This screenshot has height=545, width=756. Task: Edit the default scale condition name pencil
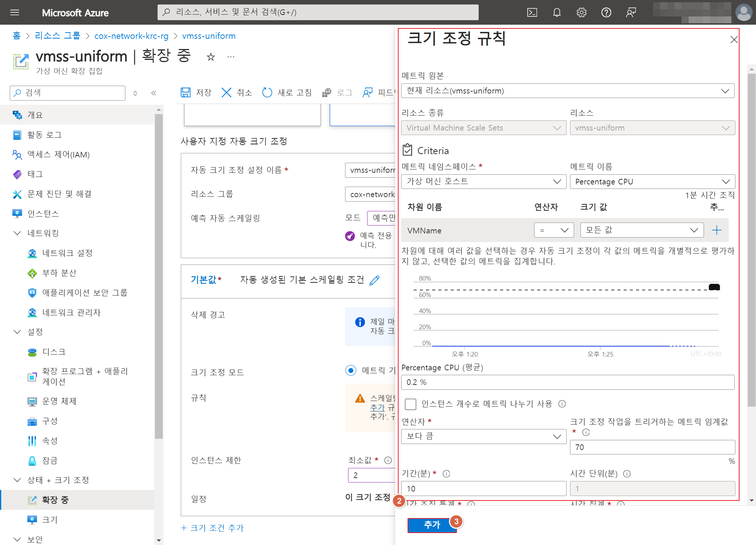pyautogui.click(x=374, y=280)
